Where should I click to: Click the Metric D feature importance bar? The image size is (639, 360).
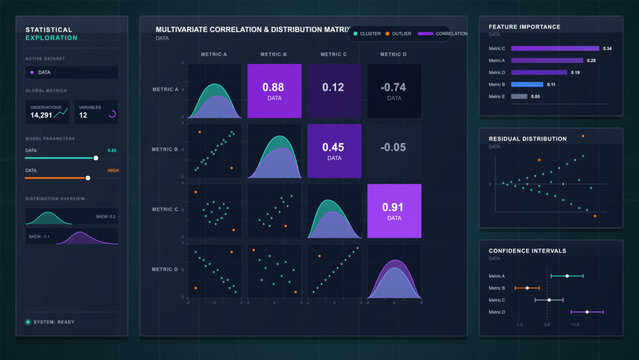(539, 73)
